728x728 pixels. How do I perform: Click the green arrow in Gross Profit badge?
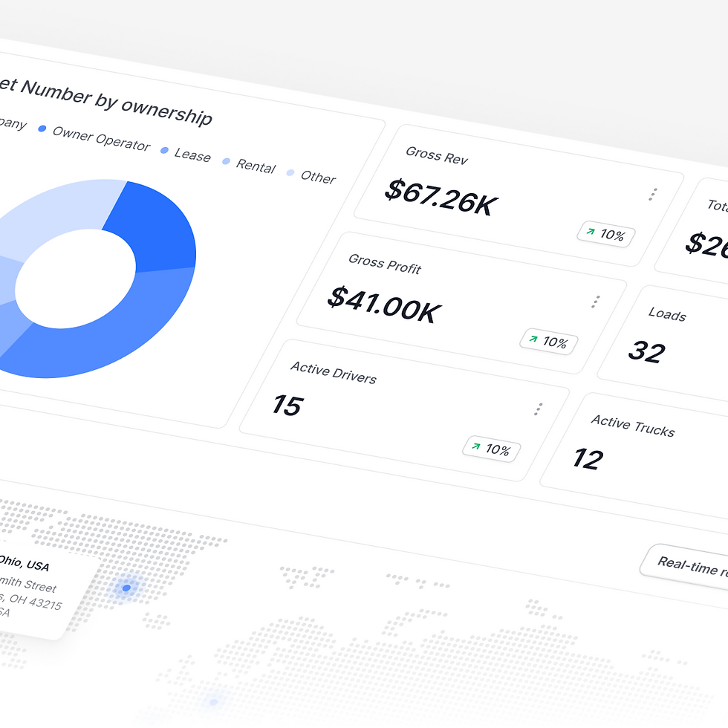tap(533, 339)
